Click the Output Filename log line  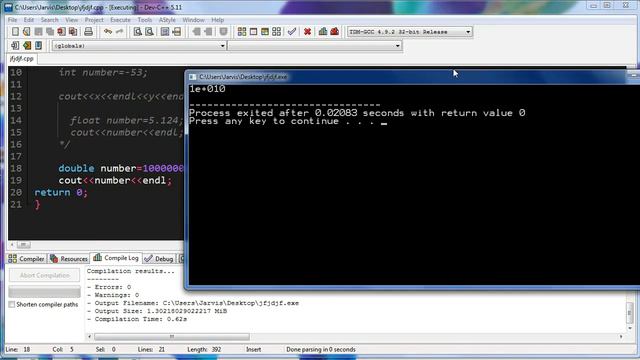point(193,303)
